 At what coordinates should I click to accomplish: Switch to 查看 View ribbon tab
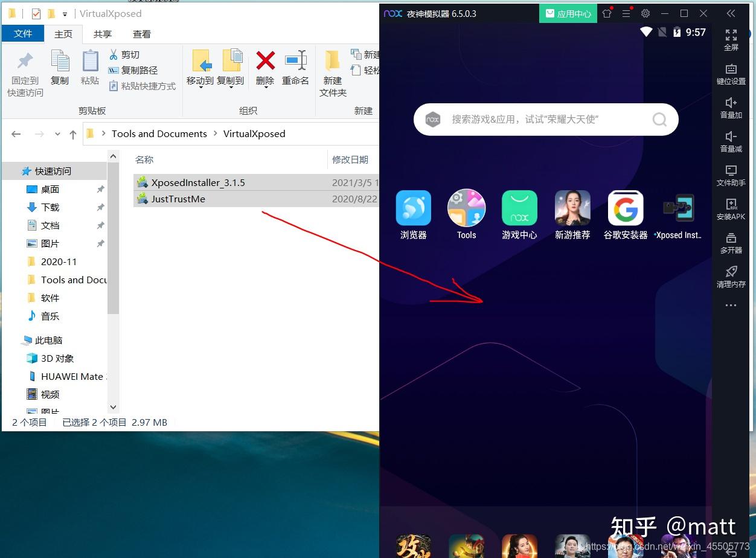pos(142,34)
